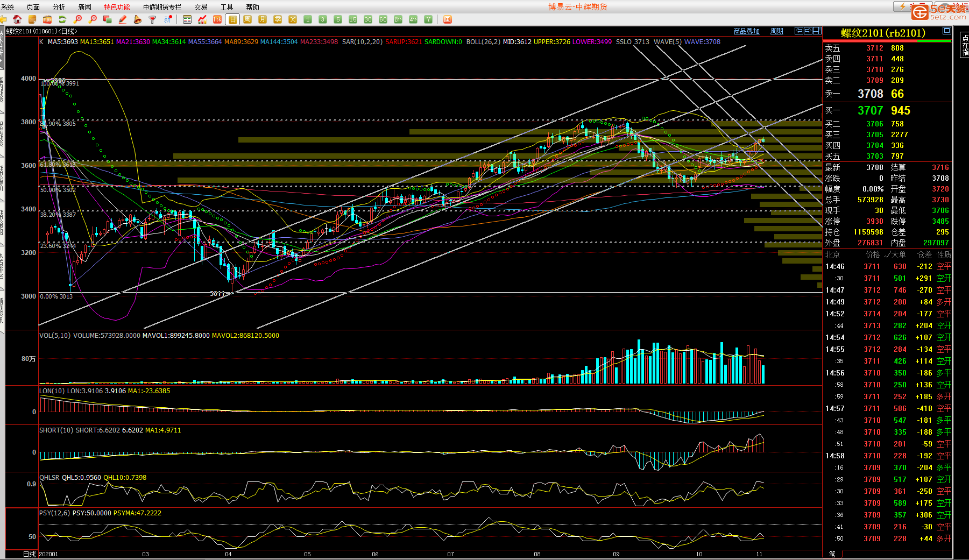
Task: Click the zoom out magnifier icon
Action: 93,19
